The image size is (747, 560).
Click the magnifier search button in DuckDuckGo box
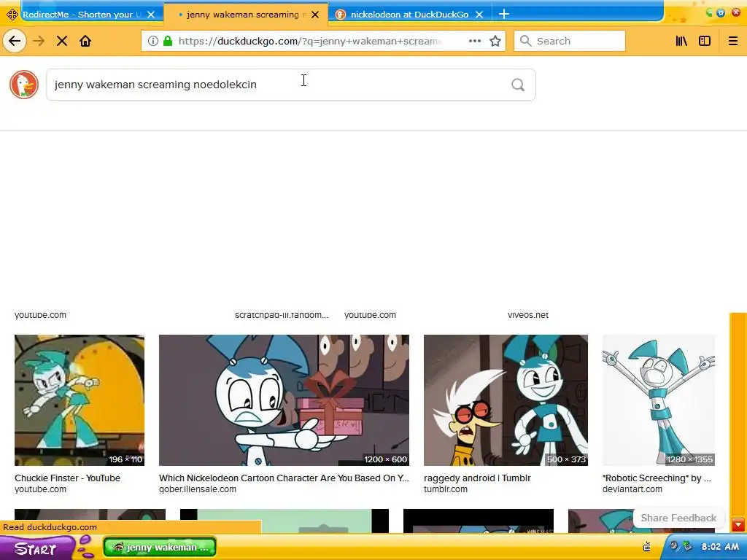518,85
